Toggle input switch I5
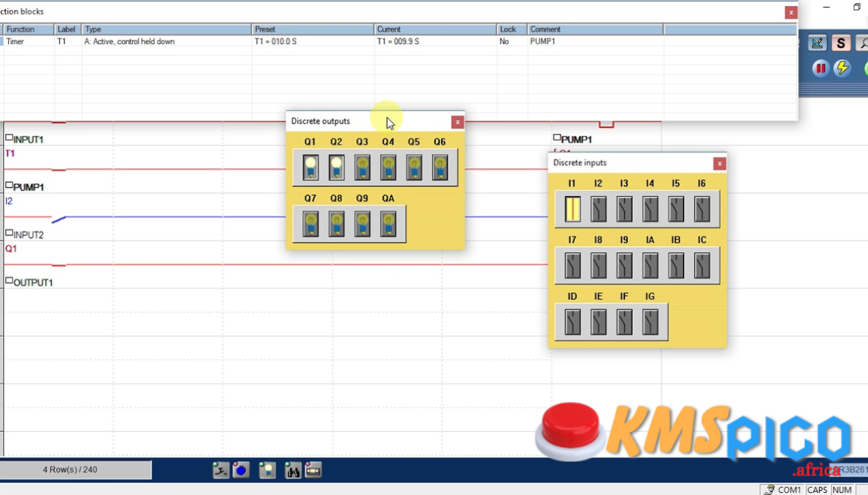 (676, 209)
